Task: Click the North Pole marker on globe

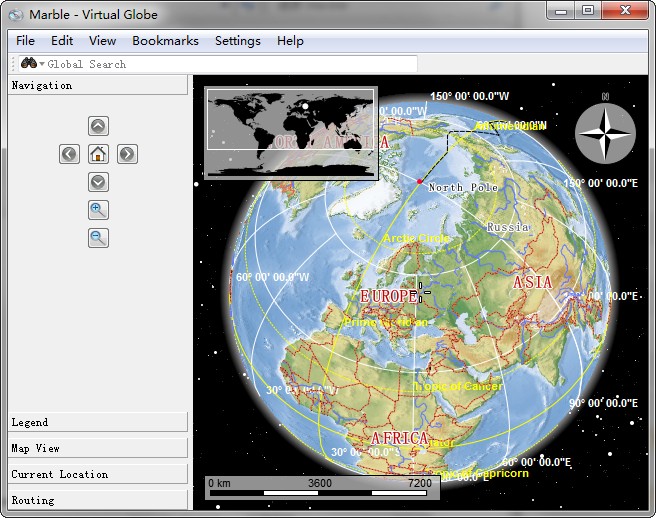Action: pyautogui.click(x=420, y=181)
